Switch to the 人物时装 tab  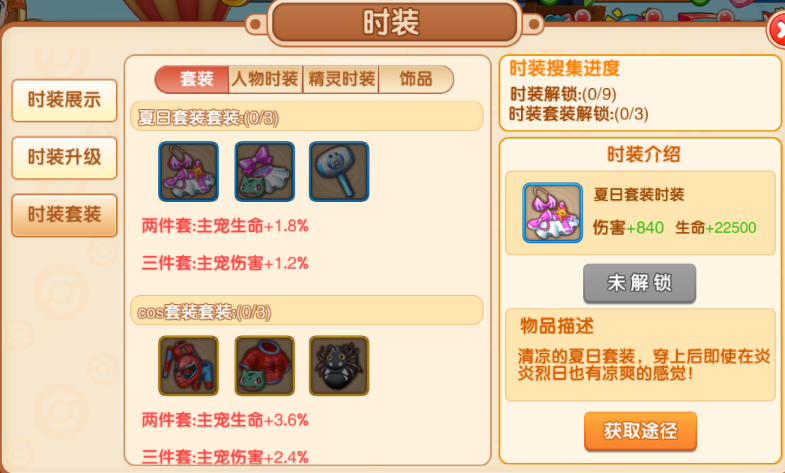coord(265,80)
